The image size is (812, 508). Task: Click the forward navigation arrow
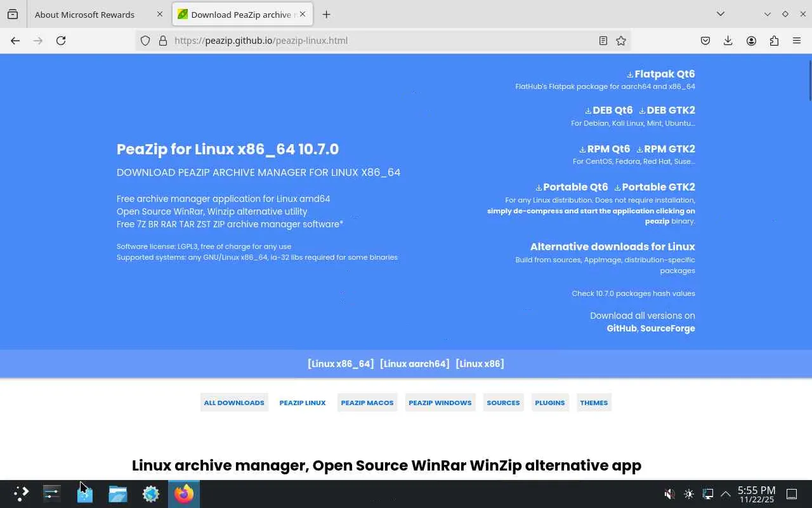pos(38,41)
